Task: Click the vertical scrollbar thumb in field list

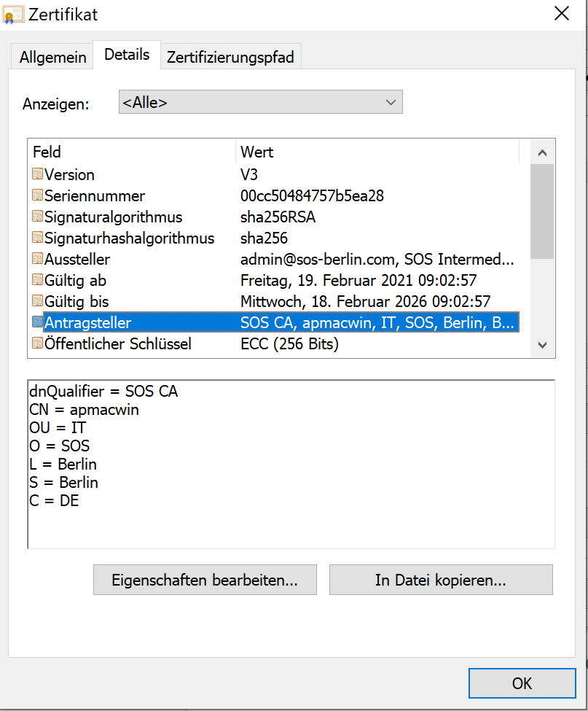Action: 542,211
